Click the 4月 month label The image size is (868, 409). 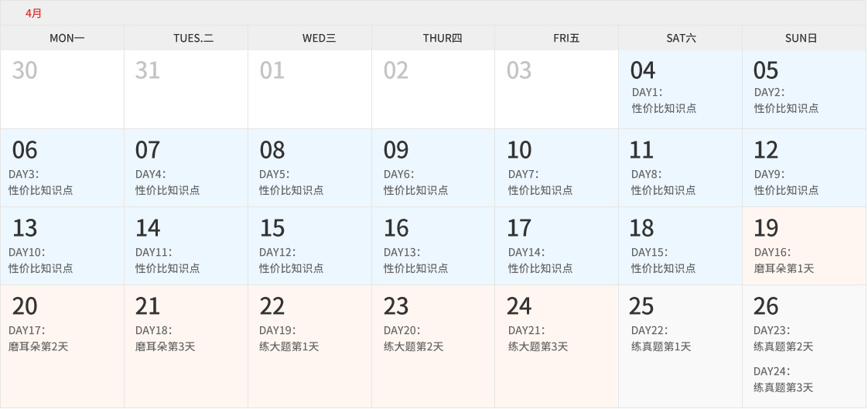coord(33,13)
